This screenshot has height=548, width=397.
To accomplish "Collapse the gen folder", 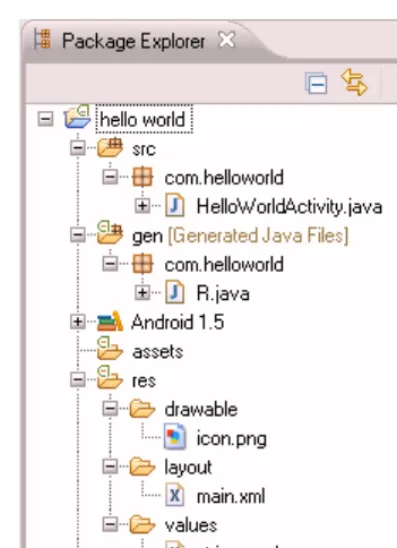I will pyautogui.click(x=78, y=235).
